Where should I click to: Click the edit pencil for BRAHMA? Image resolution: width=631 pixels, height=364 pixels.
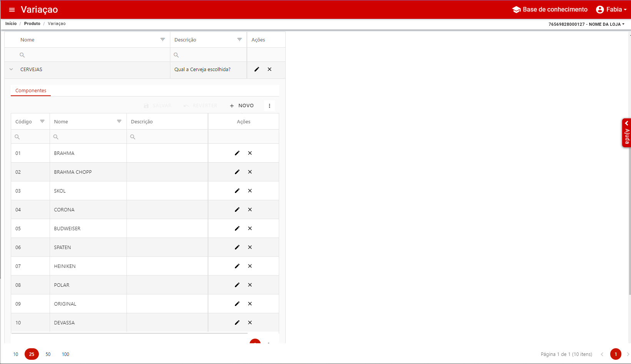coord(237,153)
